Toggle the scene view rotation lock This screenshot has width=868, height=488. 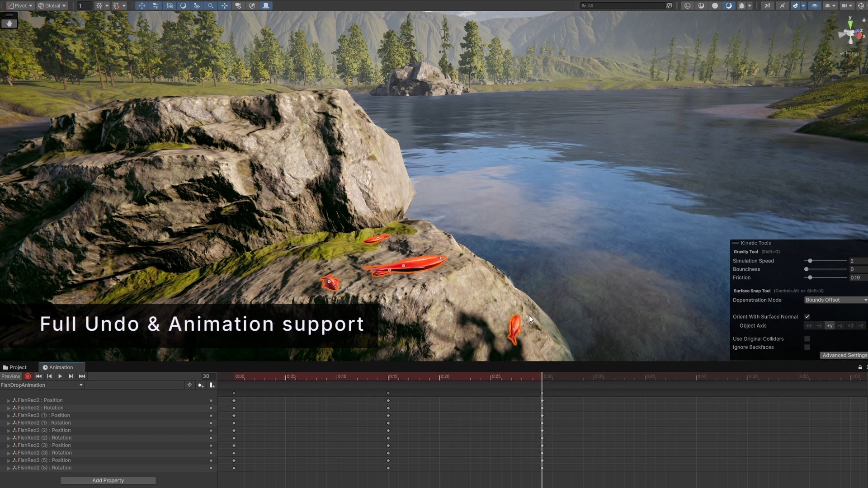pyautogui.click(x=863, y=20)
